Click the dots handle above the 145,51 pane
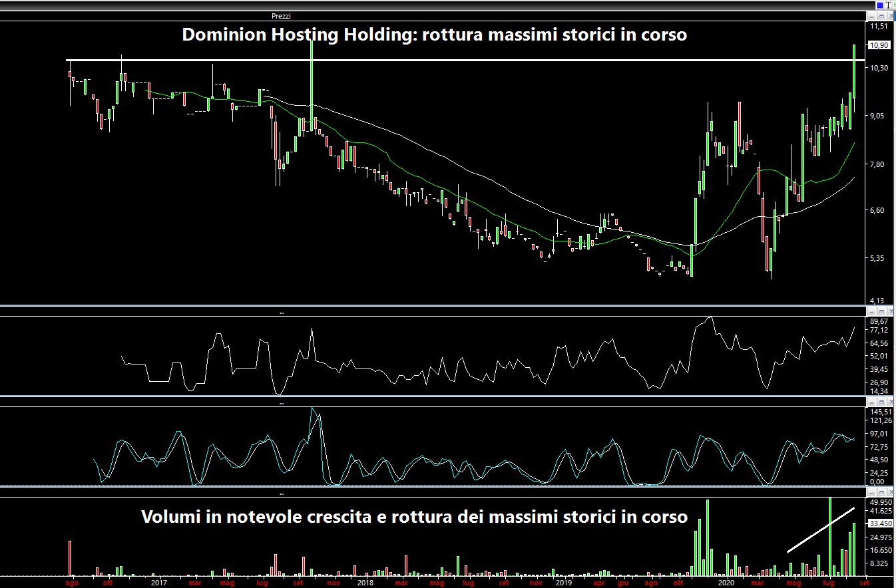The image size is (896, 588). pos(282,403)
